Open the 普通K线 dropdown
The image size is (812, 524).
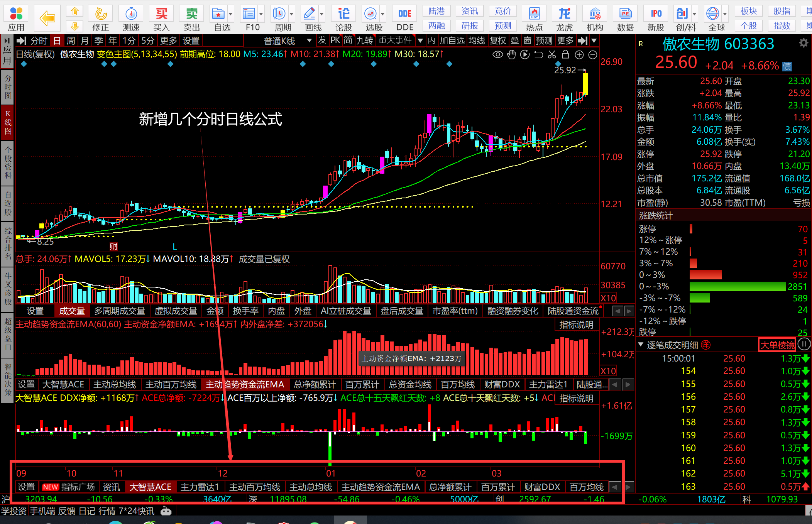pyautogui.click(x=288, y=41)
